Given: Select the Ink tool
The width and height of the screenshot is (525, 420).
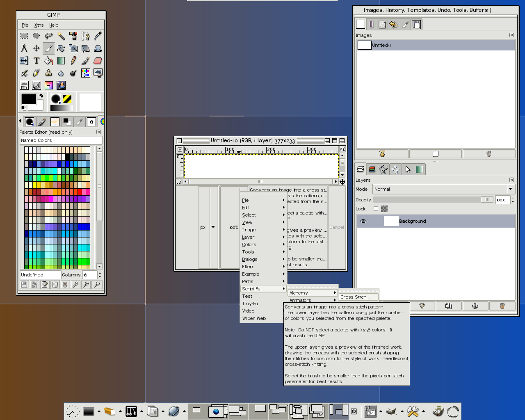Looking at the screenshot, I should point(37,73).
